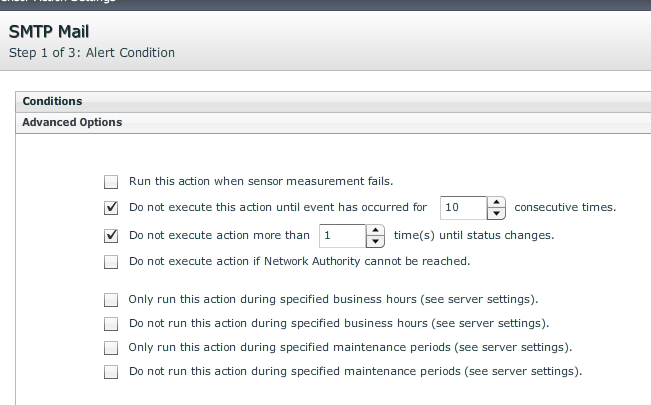
Task: Decrease consecutive times value with down arrow
Action: 497,213
